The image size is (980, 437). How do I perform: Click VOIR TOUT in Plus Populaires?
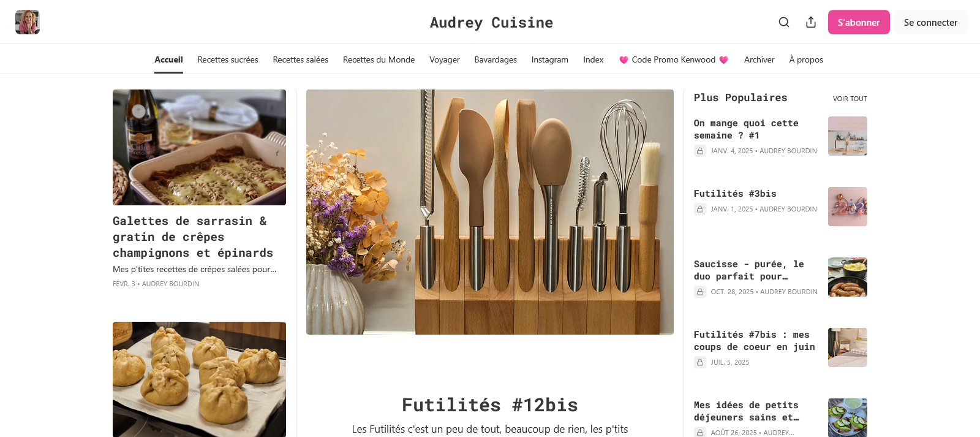coord(850,99)
